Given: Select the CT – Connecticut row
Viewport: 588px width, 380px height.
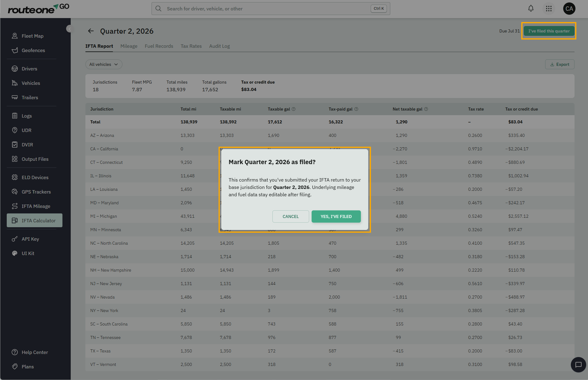Looking at the screenshot, I should [330, 162].
